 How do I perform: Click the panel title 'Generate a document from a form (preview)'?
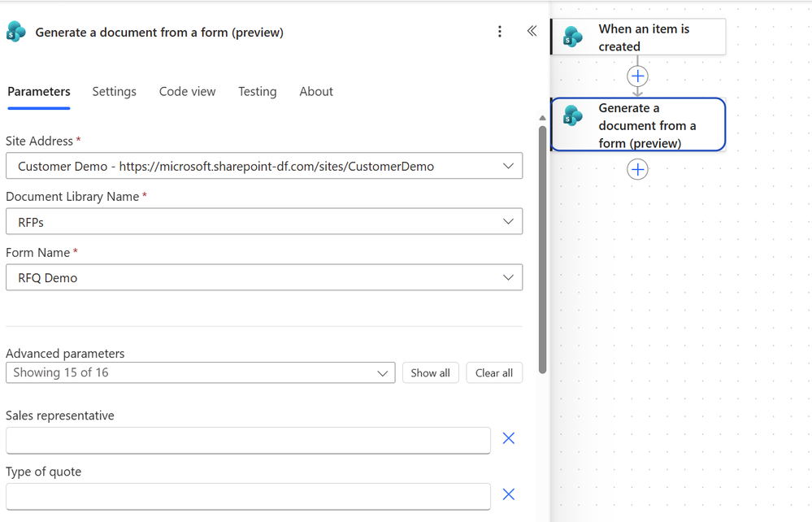point(159,32)
